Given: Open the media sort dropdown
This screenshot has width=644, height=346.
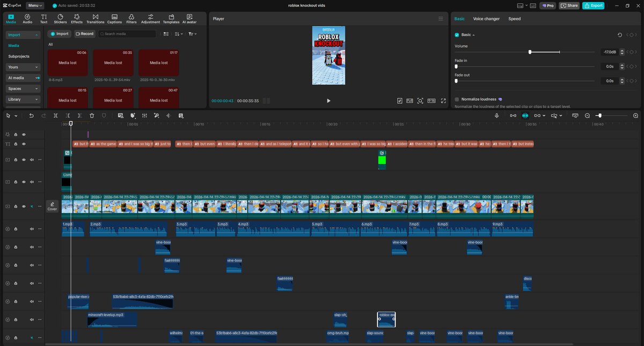Looking at the screenshot, I should pos(180,34).
